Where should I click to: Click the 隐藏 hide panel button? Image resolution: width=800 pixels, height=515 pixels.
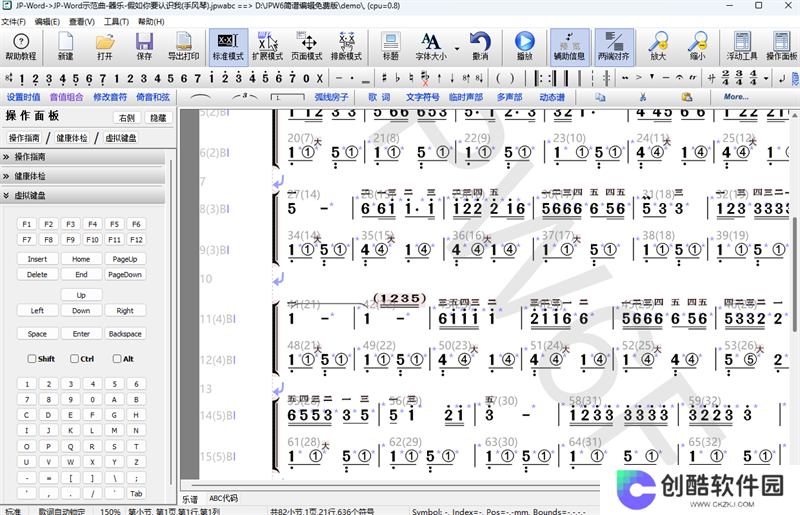point(158,118)
